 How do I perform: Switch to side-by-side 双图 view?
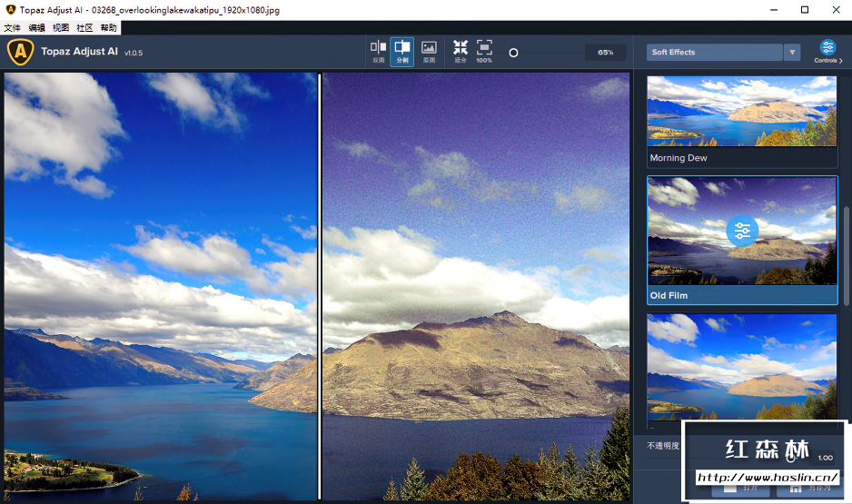point(378,52)
